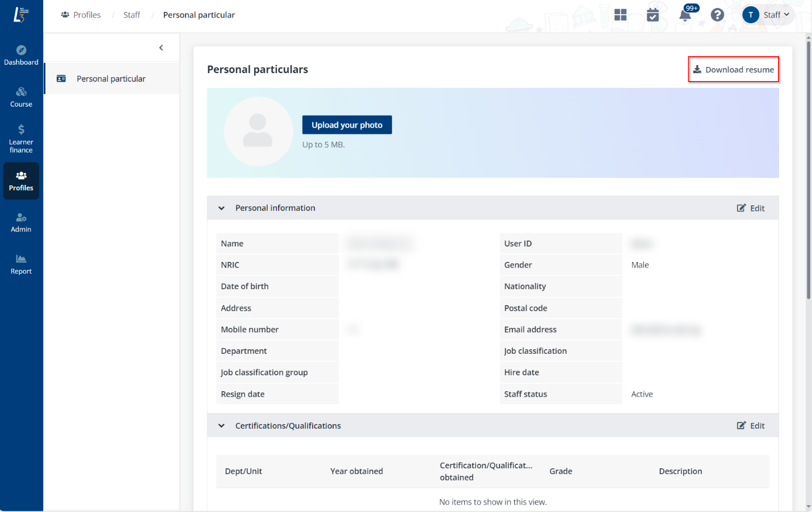Screen dimensions: 812x512
Task: Click the Download resume button
Action: [733, 69]
